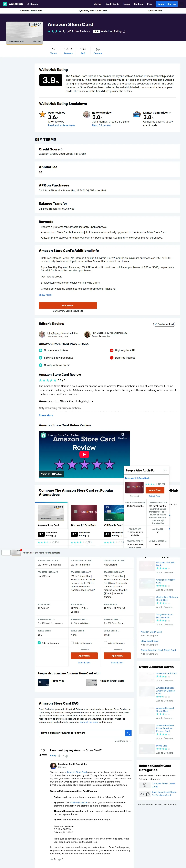Image resolution: width=186 pixels, height=868 pixels.
Task: Click the FAQ search answers field
Action: (82, 733)
